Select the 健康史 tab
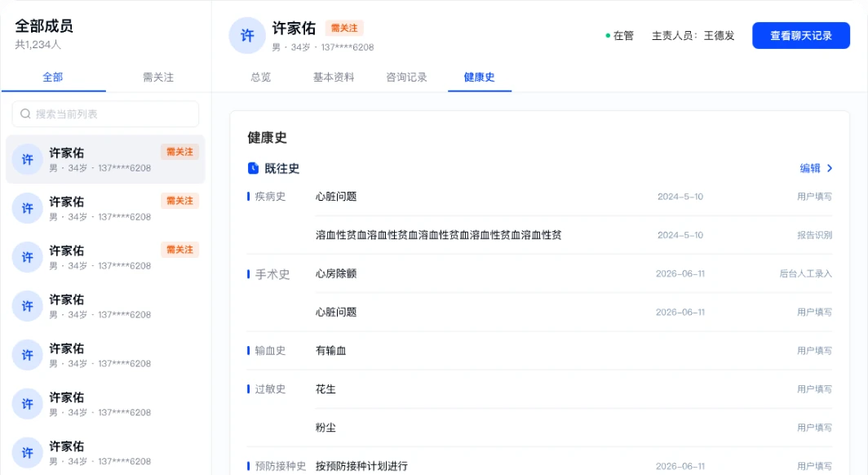This screenshot has width=868, height=475. [480, 78]
